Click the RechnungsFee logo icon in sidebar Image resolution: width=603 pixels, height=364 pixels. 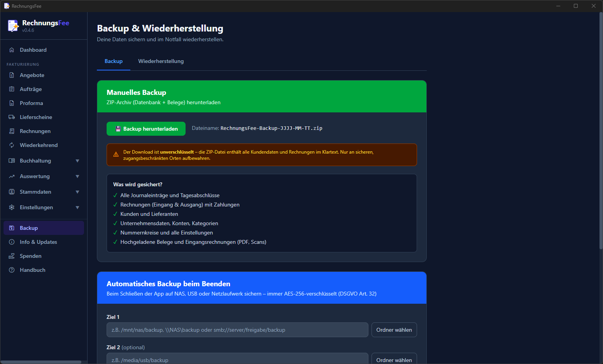tap(13, 26)
